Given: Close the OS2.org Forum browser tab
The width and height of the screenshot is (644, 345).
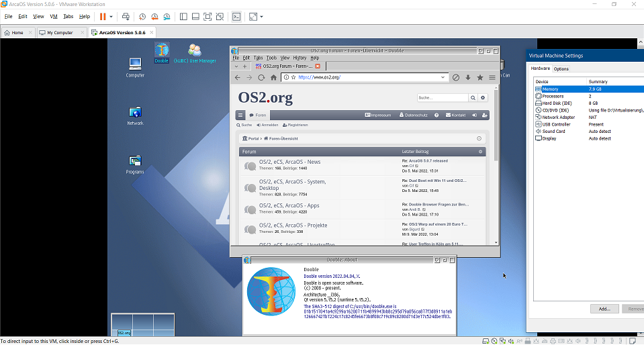Looking at the screenshot, I should click(318, 66).
